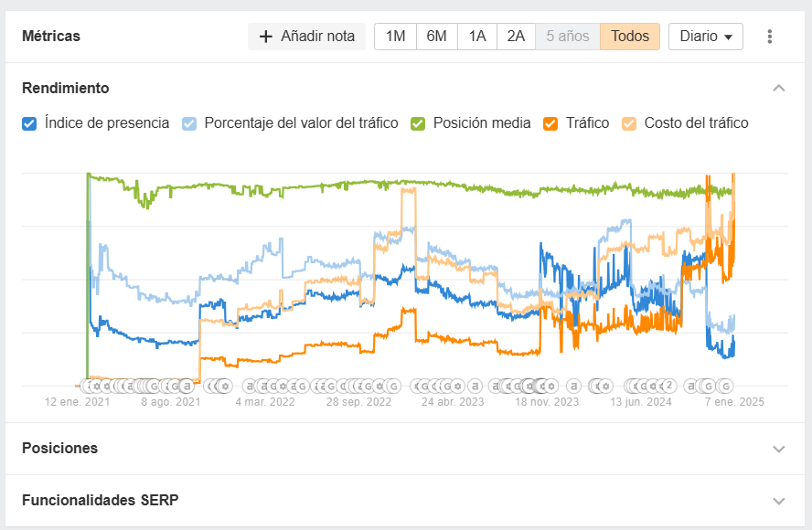Click the rightmost G marker on the timeline
Viewport: 812px width, 530px height.
pos(725,385)
